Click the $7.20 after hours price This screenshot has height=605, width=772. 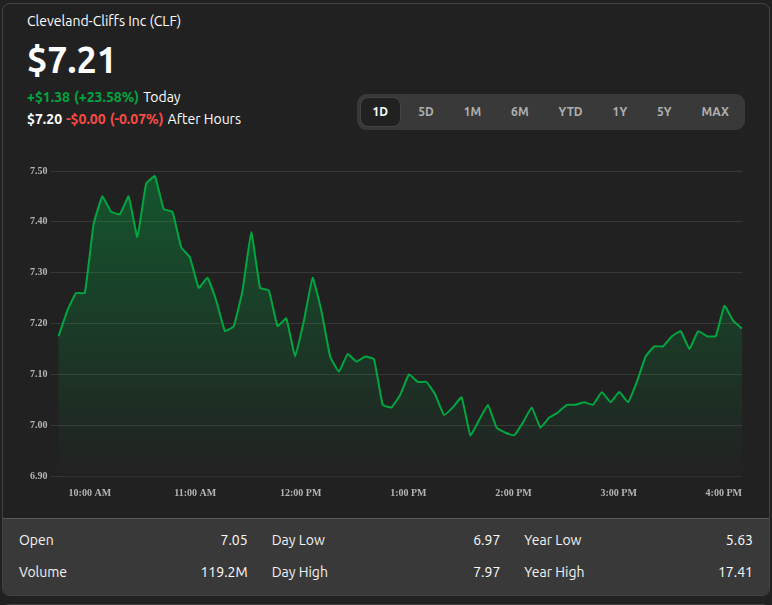(x=45, y=119)
